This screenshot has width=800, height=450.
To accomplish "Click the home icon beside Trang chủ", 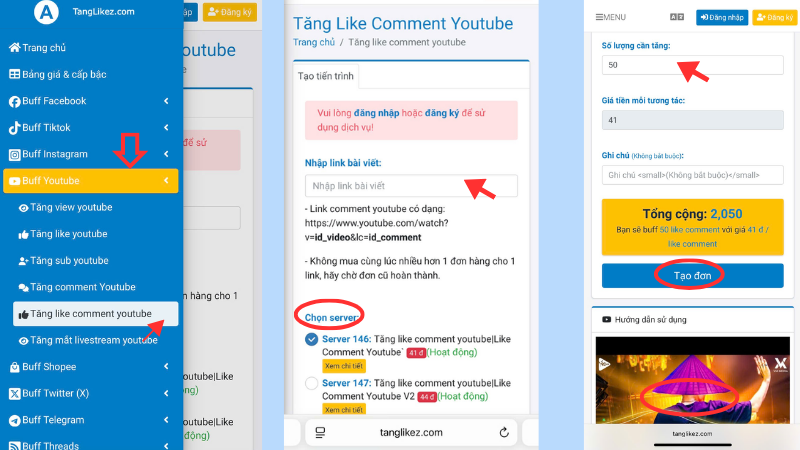I will tap(14, 47).
